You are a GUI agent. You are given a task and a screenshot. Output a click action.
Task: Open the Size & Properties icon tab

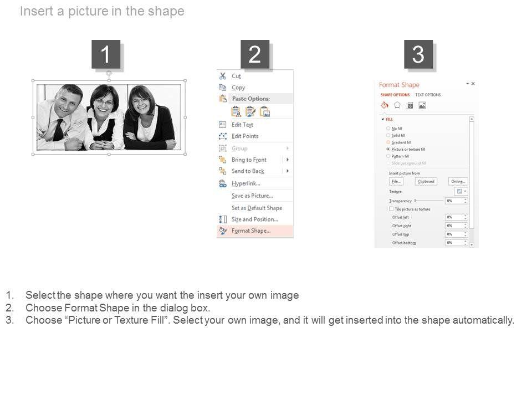point(410,105)
